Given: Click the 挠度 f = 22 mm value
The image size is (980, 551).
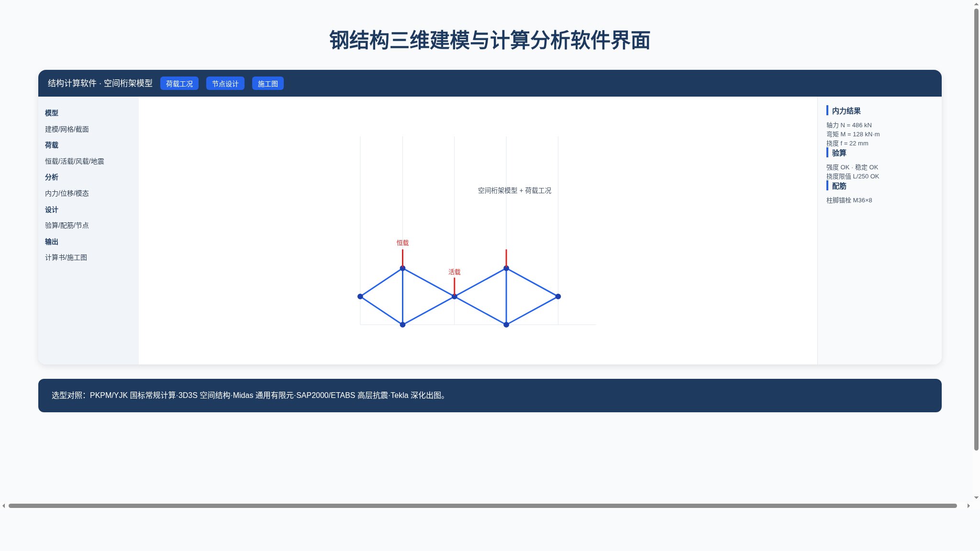Looking at the screenshot, I should coord(847,143).
